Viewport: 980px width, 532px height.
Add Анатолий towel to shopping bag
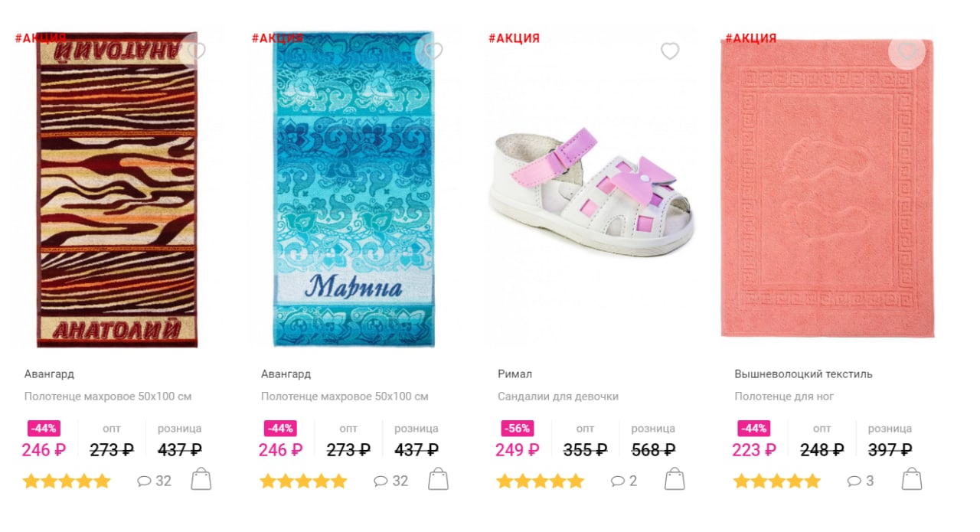point(201,479)
